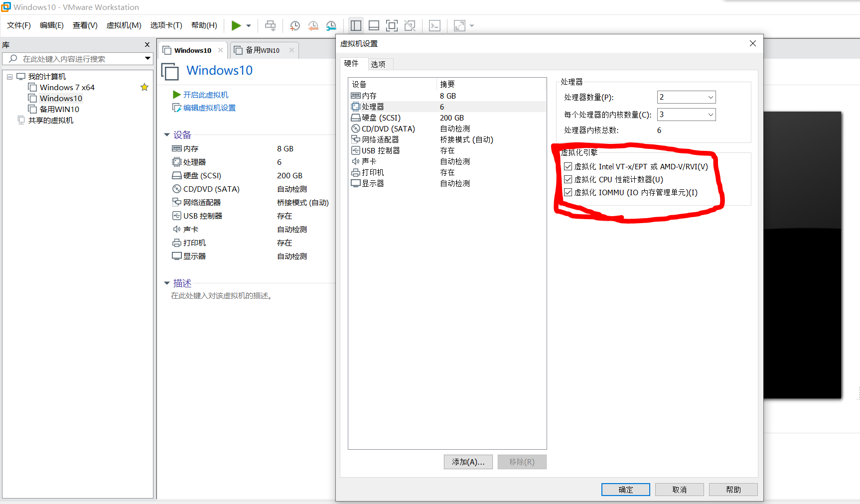Select Windows 7 x64 in the library
The height and width of the screenshot is (504, 860).
[67, 87]
